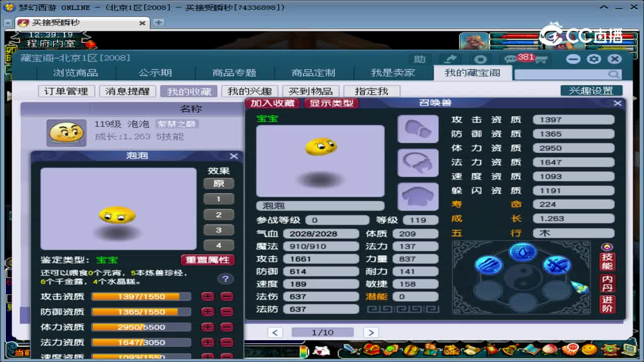Open the yellow smiley face icon
The height and width of the screenshot is (362, 644).
coord(589,349)
